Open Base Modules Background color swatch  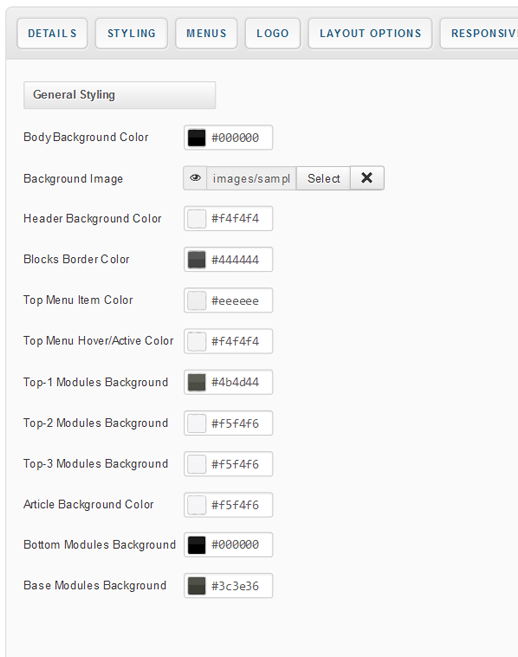(197, 586)
